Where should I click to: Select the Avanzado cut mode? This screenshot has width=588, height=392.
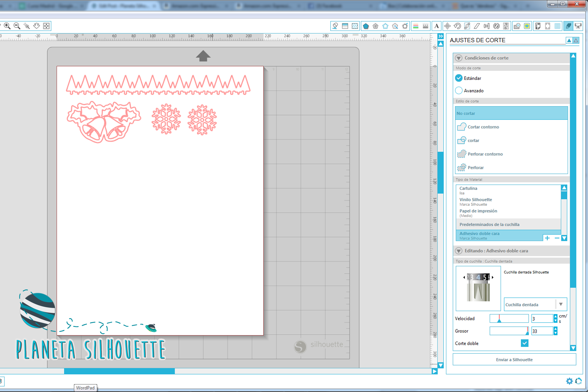(x=459, y=91)
